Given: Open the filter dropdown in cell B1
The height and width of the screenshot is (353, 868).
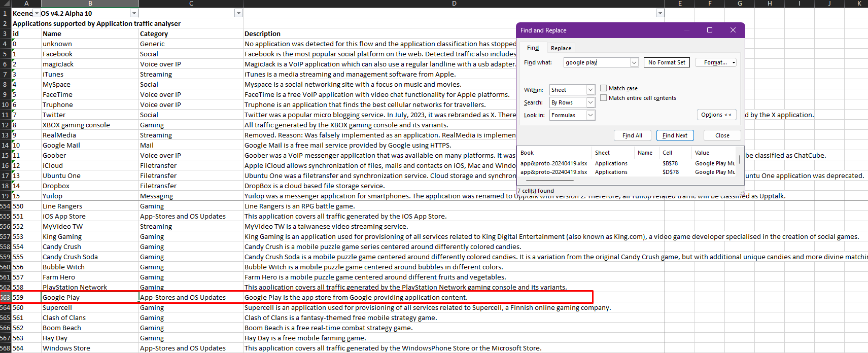Looking at the screenshot, I should [134, 13].
